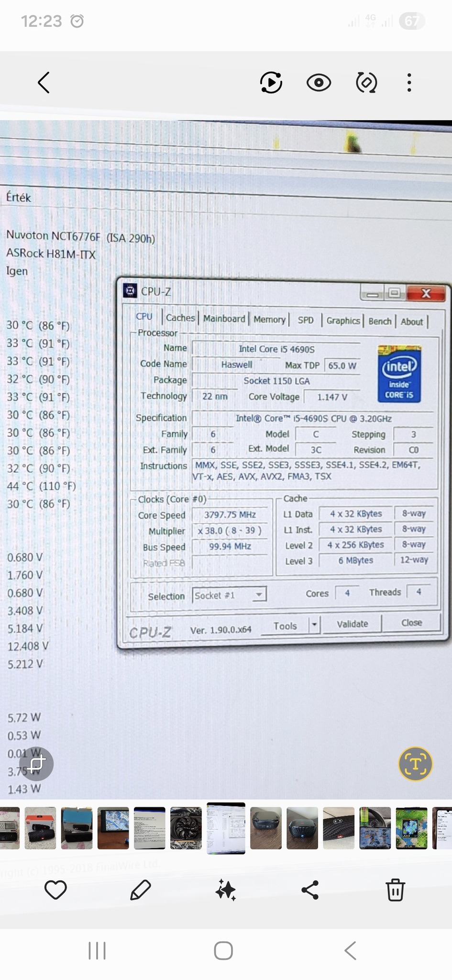This screenshot has height=980, width=452.
Task: Share this photo
Action: (x=310, y=890)
